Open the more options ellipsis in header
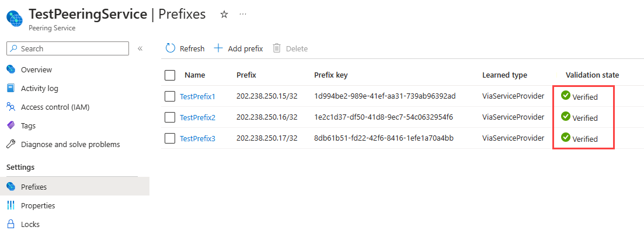644x234 pixels. tap(243, 15)
